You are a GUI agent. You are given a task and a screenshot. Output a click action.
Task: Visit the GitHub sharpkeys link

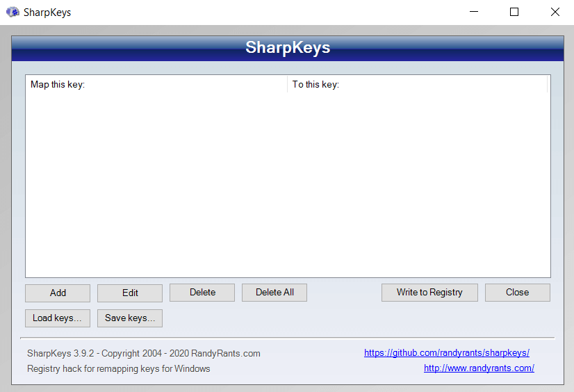click(447, 353)
